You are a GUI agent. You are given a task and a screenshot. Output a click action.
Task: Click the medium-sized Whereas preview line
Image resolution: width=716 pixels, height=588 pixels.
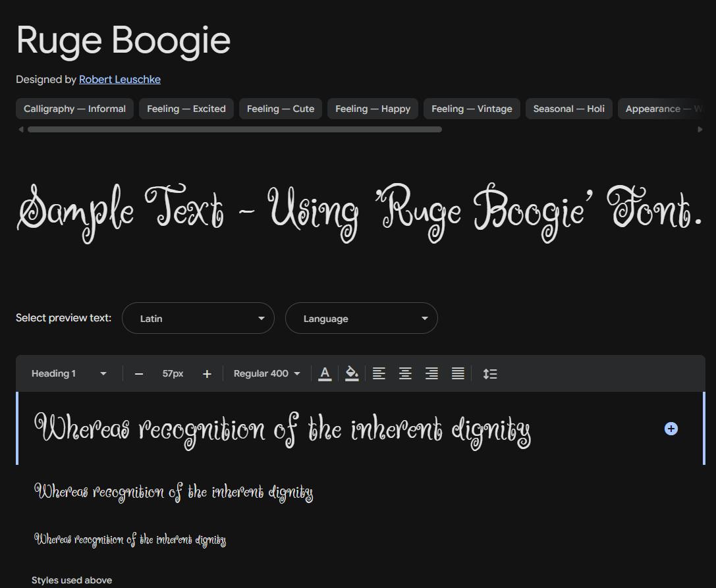pyautogui.click(x=173, y=492)
